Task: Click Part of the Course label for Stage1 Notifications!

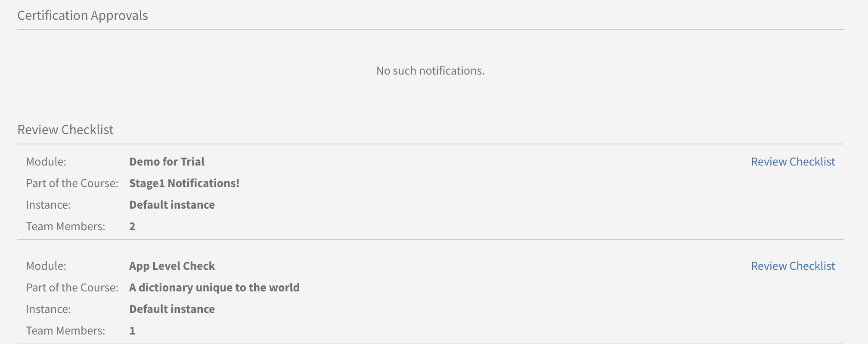Action: coord(72,183)
